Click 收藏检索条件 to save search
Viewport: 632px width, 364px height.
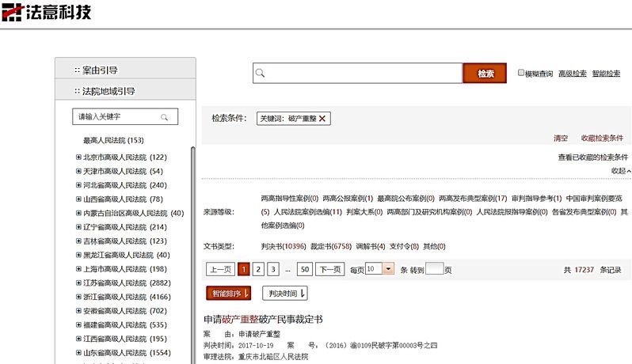(602, 138)
